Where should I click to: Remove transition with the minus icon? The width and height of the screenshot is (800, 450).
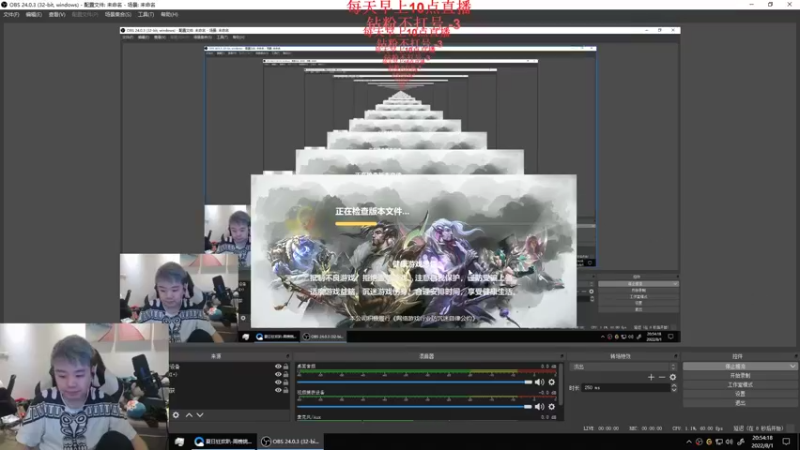[x=662, y=377]
